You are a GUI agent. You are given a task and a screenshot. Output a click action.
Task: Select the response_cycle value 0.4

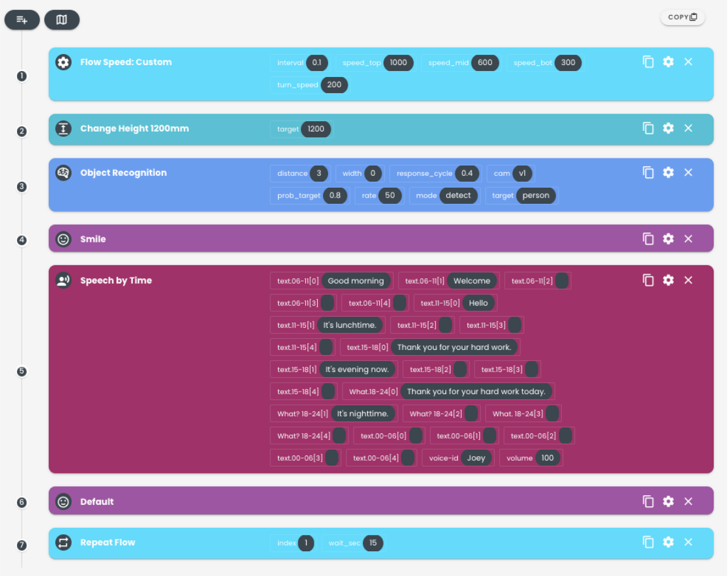pos(467,173)
